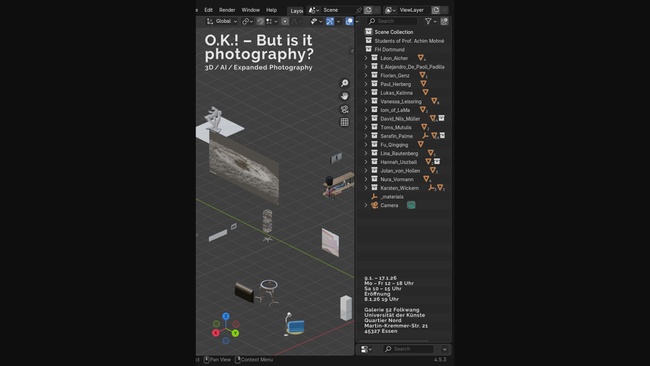
Task: Open the properties options dropdown arrow
Action: pos(444,349)
